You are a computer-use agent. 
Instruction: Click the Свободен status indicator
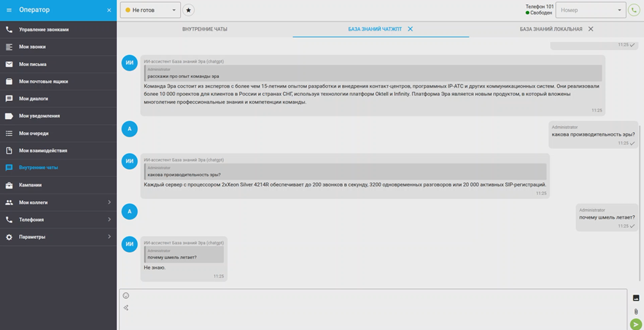539,13
